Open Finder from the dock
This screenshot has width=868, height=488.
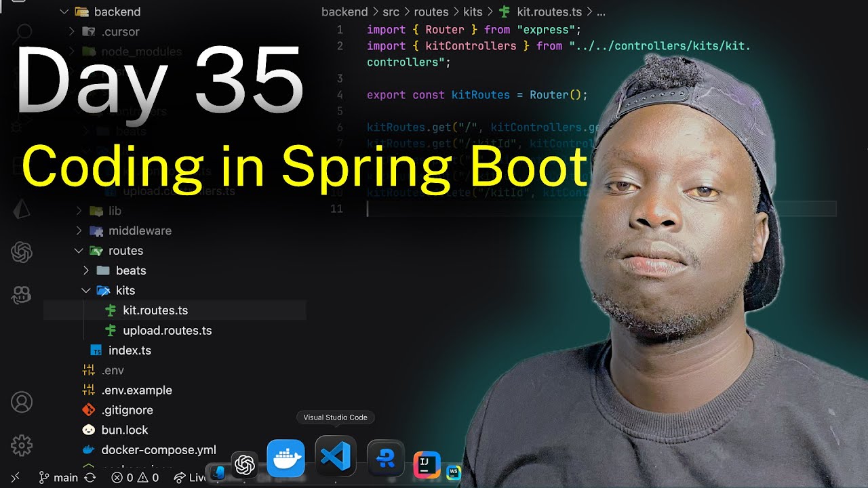(x=218, y=473)
